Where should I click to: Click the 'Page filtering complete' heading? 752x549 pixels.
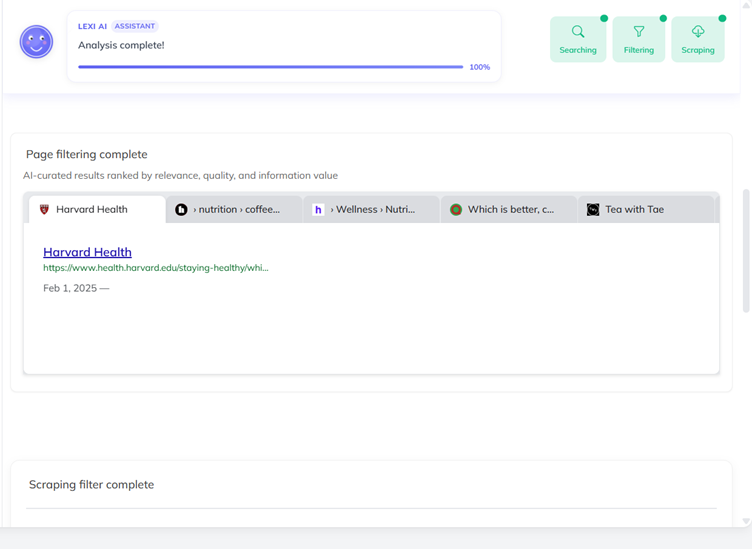point(87,154)
